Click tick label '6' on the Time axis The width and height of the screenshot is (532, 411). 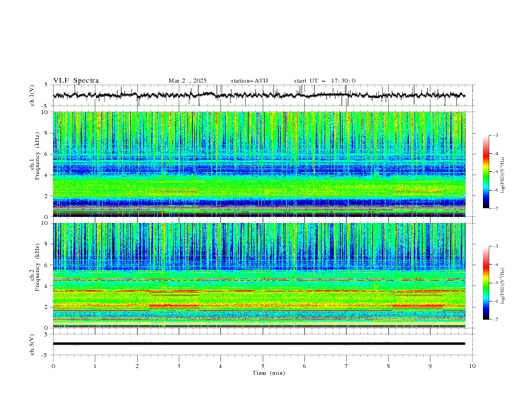304,366
